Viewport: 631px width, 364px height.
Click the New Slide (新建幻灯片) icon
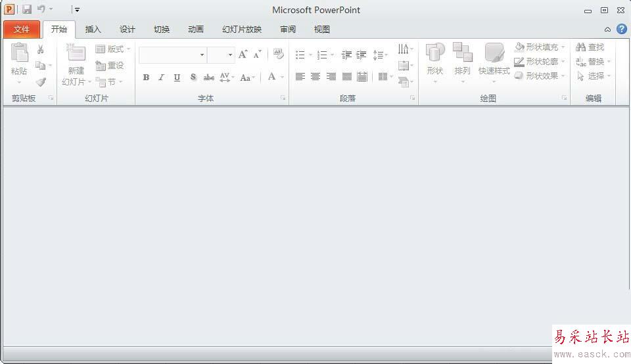coord(76,53)
